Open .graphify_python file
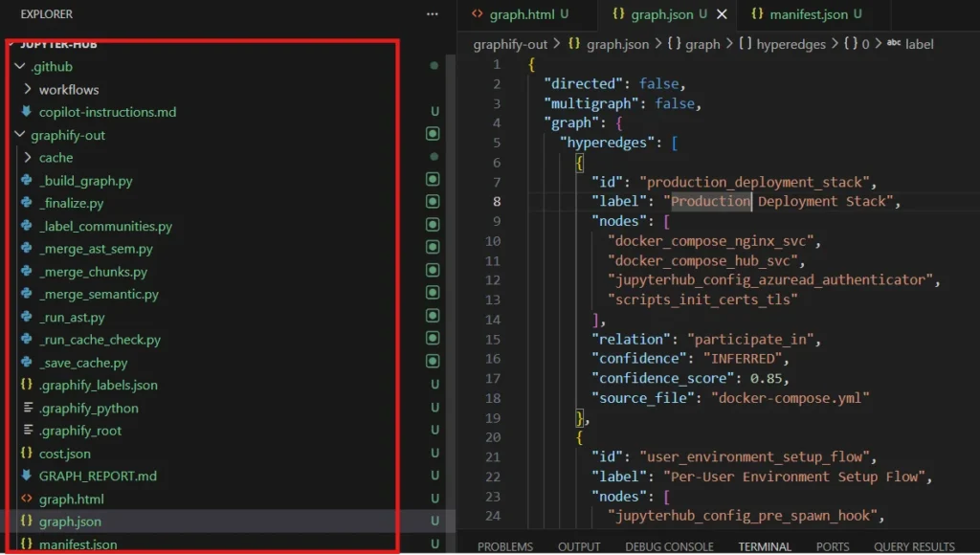980x555 pixels. point(89,409)
